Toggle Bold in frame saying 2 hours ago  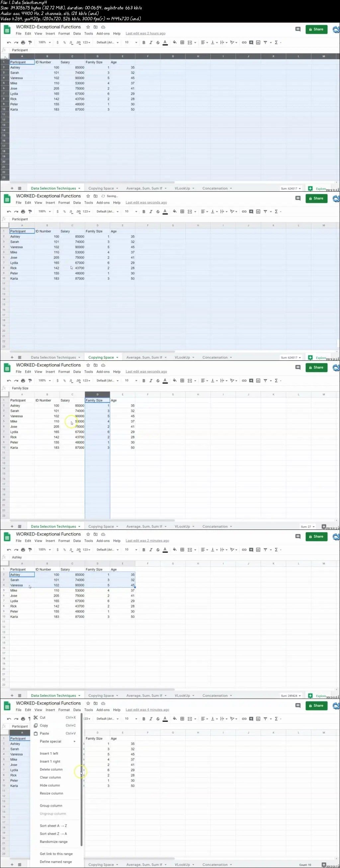tap(144, 43)
